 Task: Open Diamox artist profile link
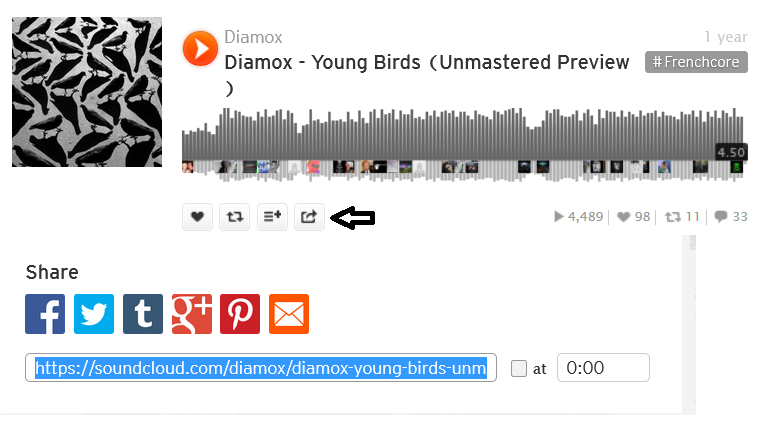click(253, 37)
